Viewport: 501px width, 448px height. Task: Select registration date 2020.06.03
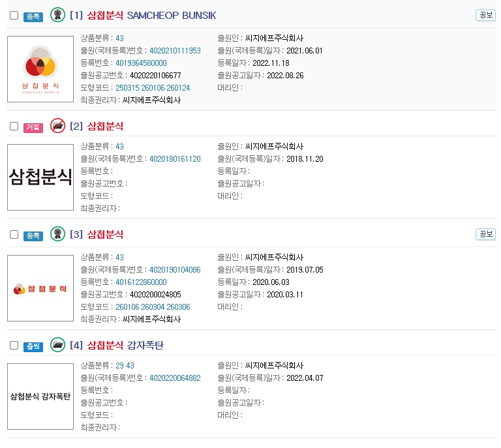[x=271, y=282]
